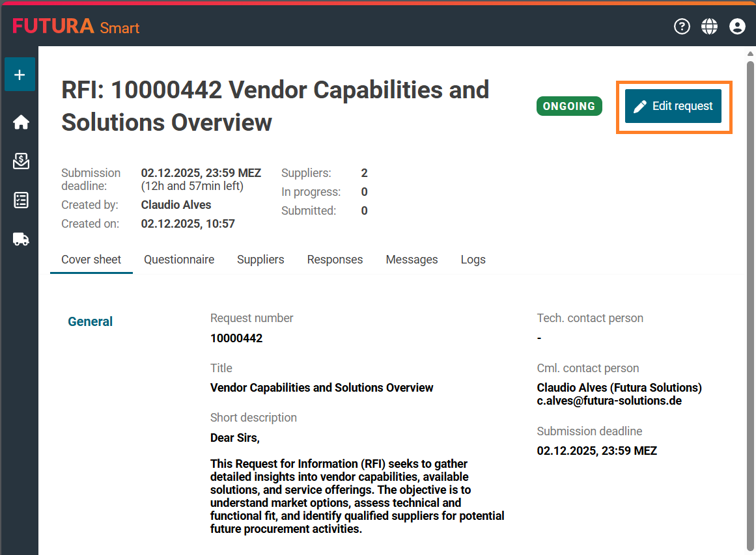View the Responses tab
The image size is (756, 555).
point(335,260)
